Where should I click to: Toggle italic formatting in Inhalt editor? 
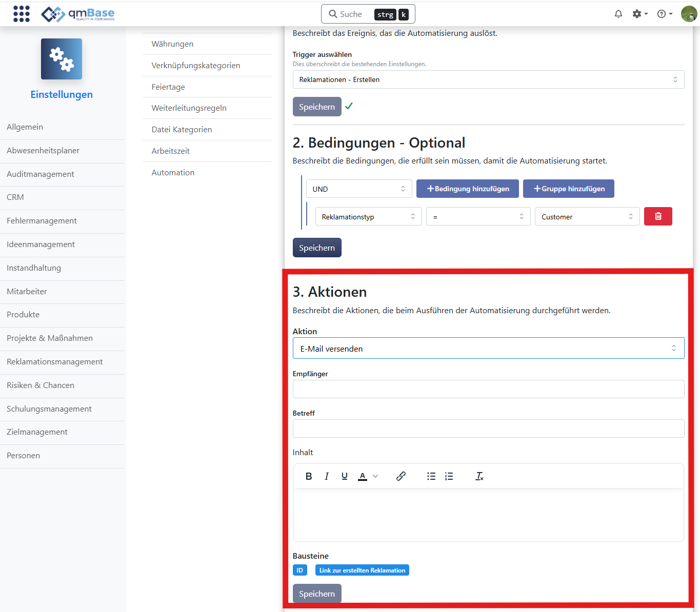click(x=327, y=476)
